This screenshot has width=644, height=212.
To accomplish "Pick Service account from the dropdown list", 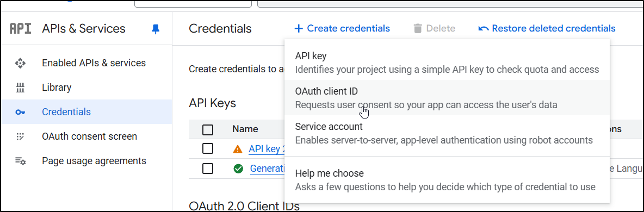I will [447, 133].
